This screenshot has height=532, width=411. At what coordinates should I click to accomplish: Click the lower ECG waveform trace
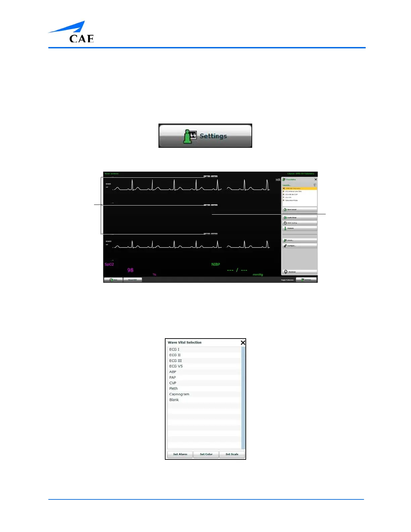191,245
